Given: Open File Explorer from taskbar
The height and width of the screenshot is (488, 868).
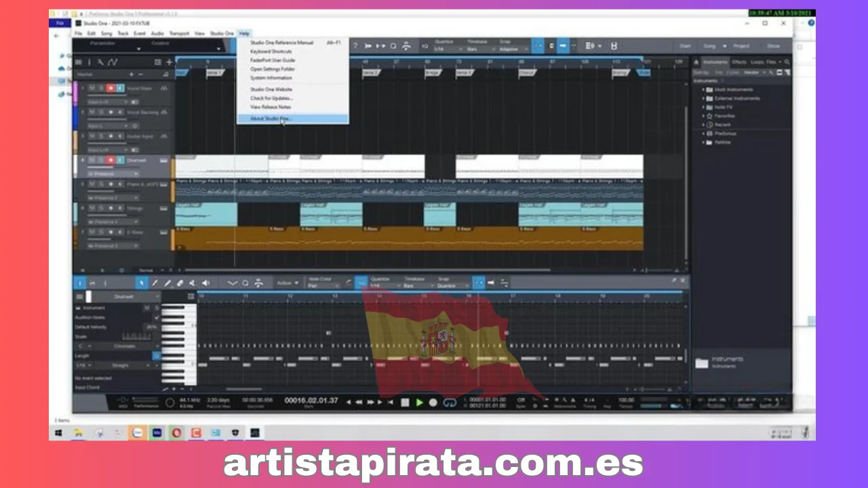Looking at the screenshot, I should click(x=79, y=432).
